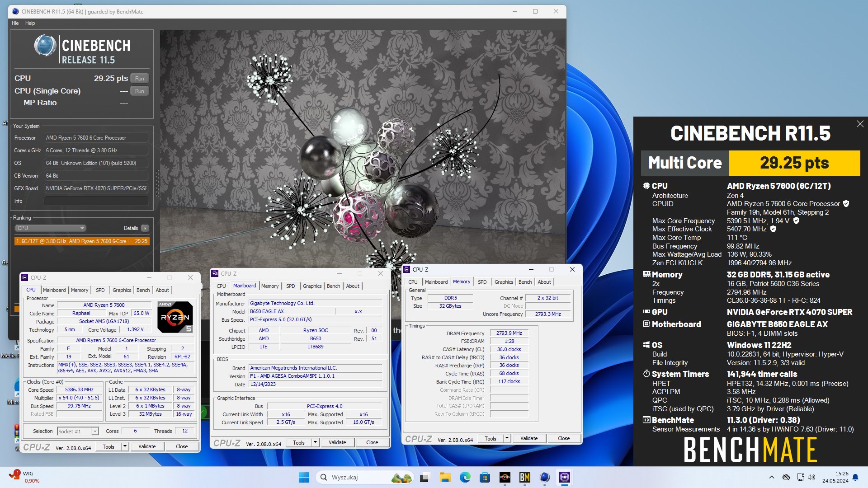Open About tab in left CPU-Z window

[162, 290]
